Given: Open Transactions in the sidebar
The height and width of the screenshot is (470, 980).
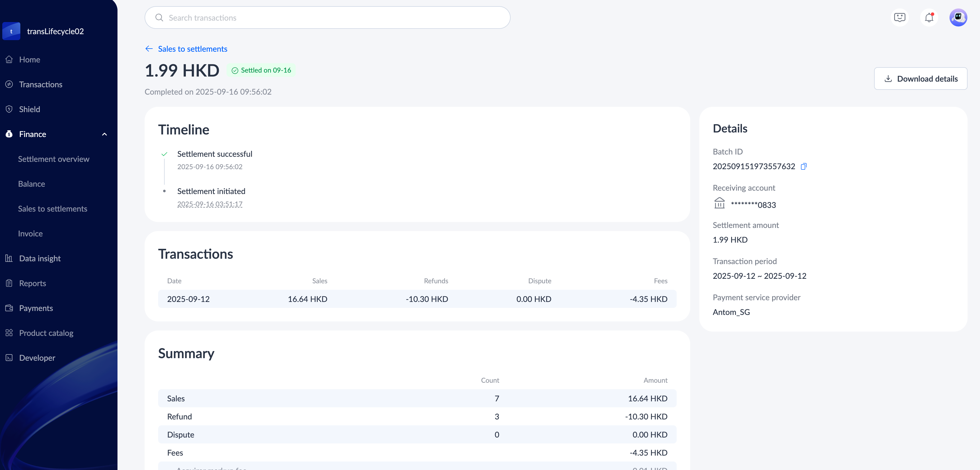Looking at the screenshot, I should point(41,84).
